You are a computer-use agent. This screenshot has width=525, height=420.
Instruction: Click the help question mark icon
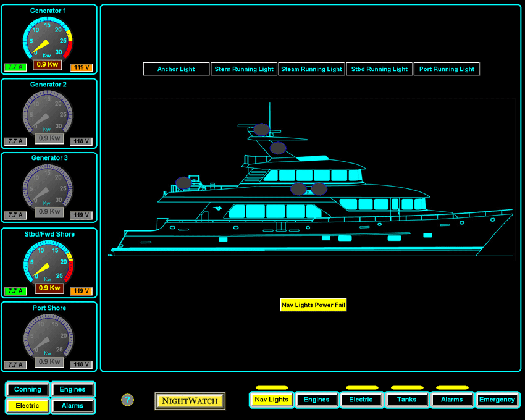click(127, 400)
